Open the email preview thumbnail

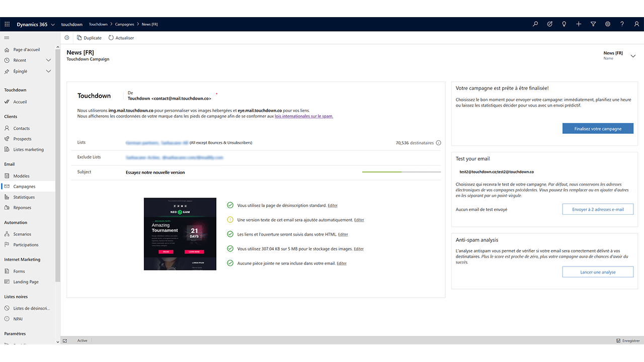click(x=180, y=234)
